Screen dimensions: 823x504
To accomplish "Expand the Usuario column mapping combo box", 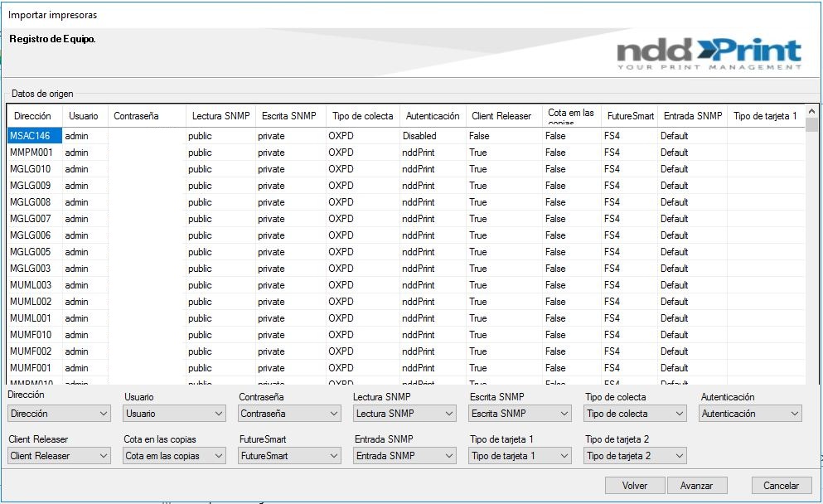I will pos(174,414).
